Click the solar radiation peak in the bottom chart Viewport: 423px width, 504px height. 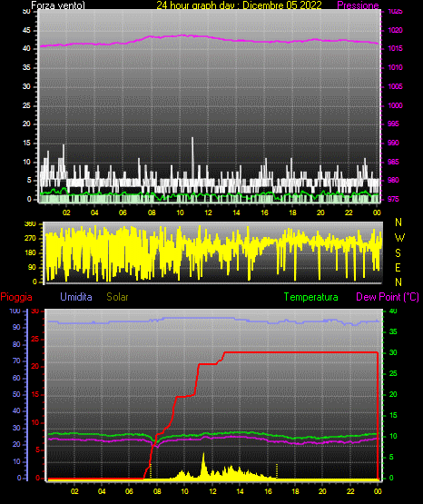click(x=203, y=460)
